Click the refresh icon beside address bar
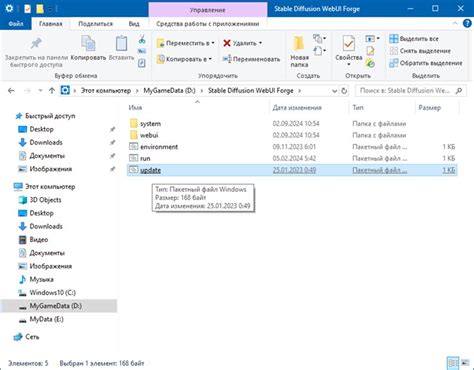 [344, 91]
